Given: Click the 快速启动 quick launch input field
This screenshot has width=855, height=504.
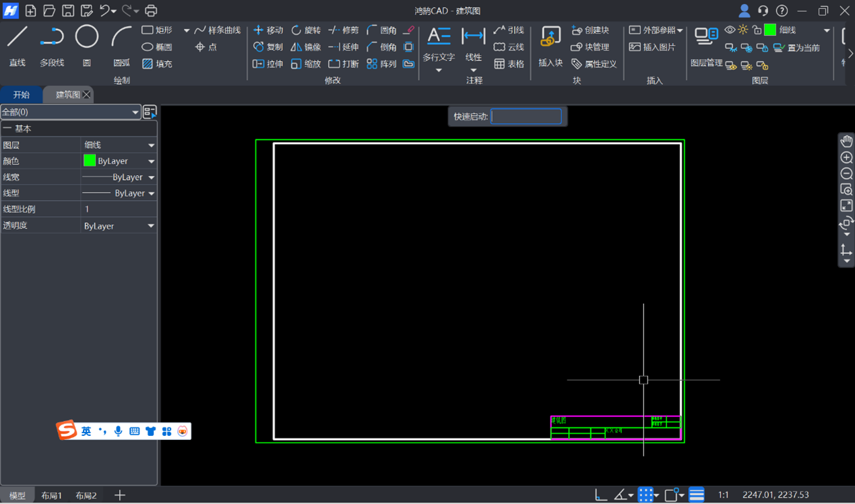Looking at the screenshot, I should point(526,117).
